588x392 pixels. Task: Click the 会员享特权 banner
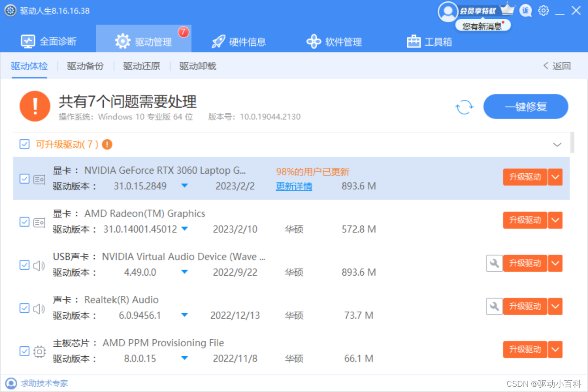click(x=478, y=11)
